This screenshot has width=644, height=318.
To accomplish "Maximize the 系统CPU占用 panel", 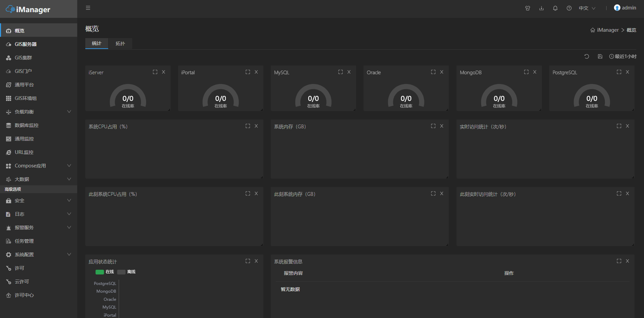I will [x=248, y=126].
